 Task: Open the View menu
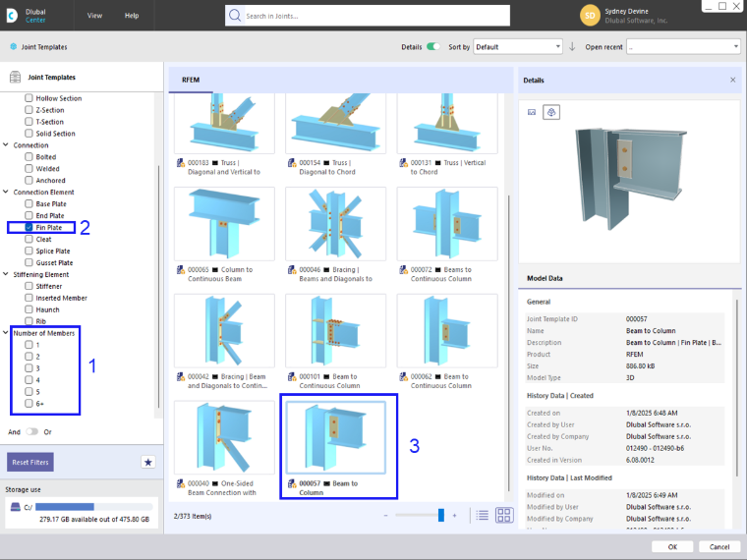tap(94, 16)
